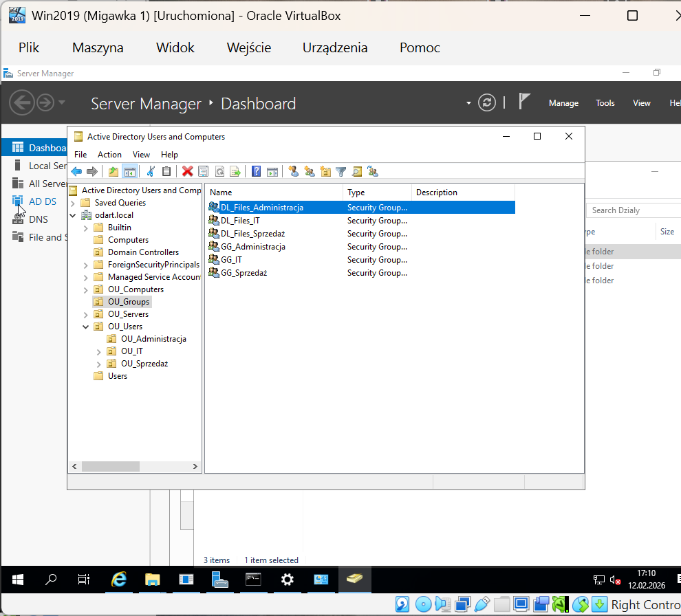The height and width of the screenshot is (616, 681).
Task: Expand the Saved Queries node
Action: (x=73, y=203)
